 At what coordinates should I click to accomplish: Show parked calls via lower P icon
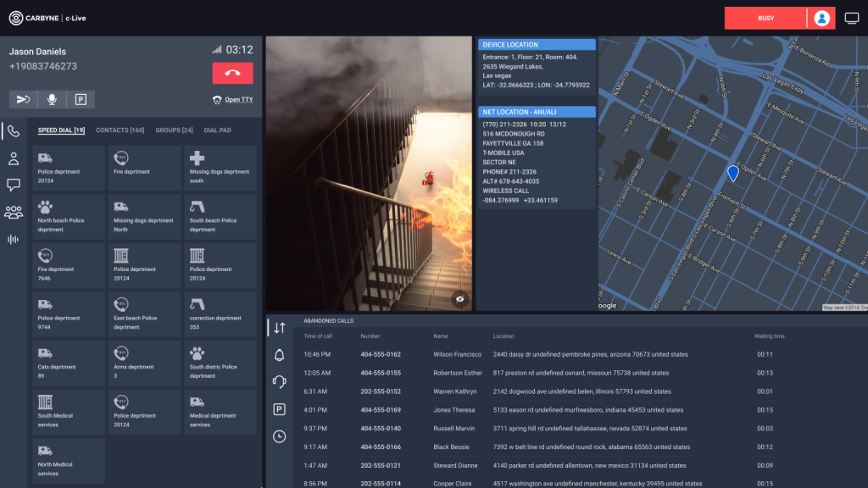click(x=280, y=409)
